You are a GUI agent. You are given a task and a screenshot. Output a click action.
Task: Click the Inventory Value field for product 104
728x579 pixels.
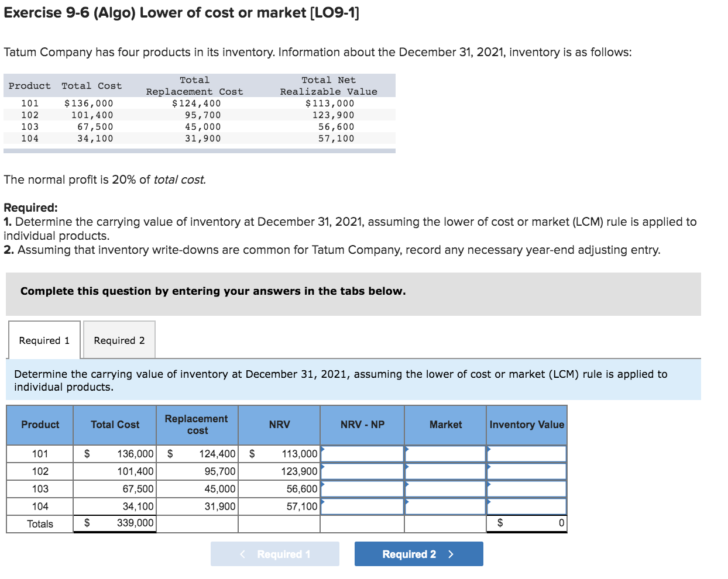point(527,506)
